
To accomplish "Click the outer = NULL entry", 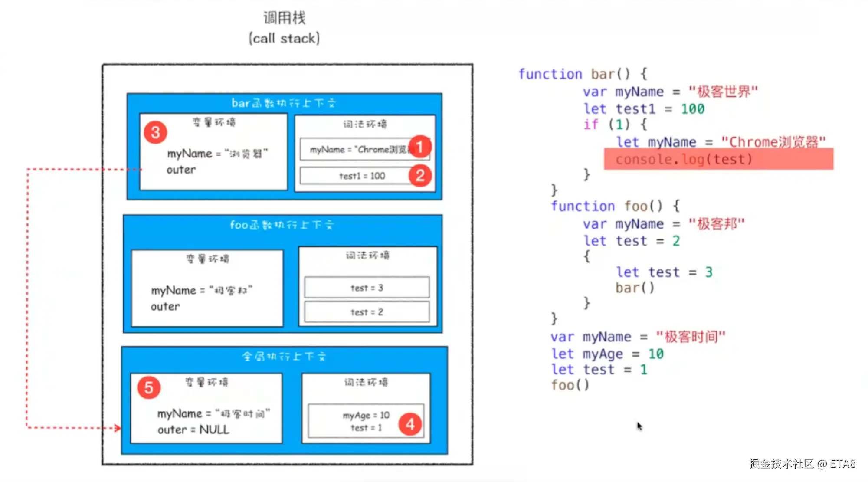I will pyautogui.click(x=193, y=430).
